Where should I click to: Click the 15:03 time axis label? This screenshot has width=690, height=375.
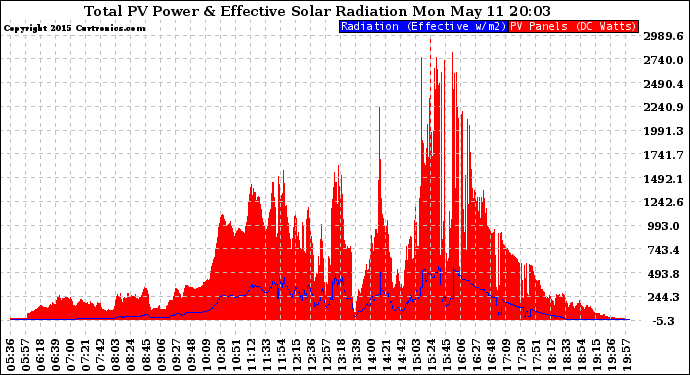(x=416, y=354)
